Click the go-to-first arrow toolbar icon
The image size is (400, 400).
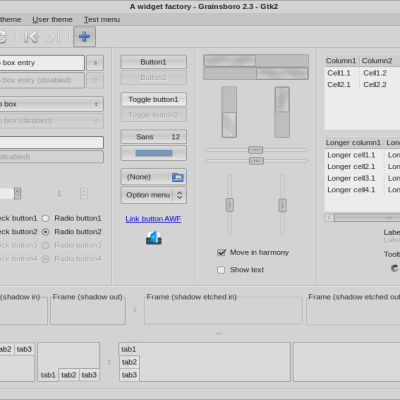click(31, 36)
